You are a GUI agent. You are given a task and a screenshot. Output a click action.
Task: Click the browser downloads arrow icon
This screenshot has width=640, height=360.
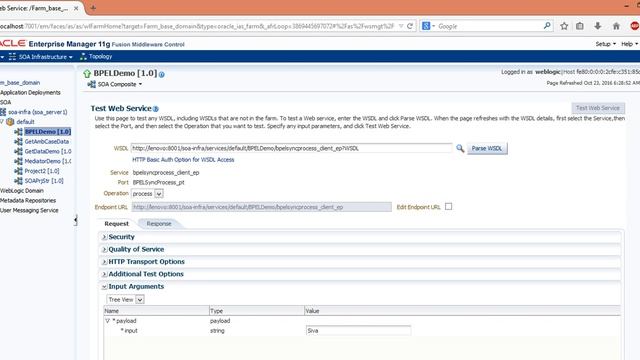click(x=598, y=26)
